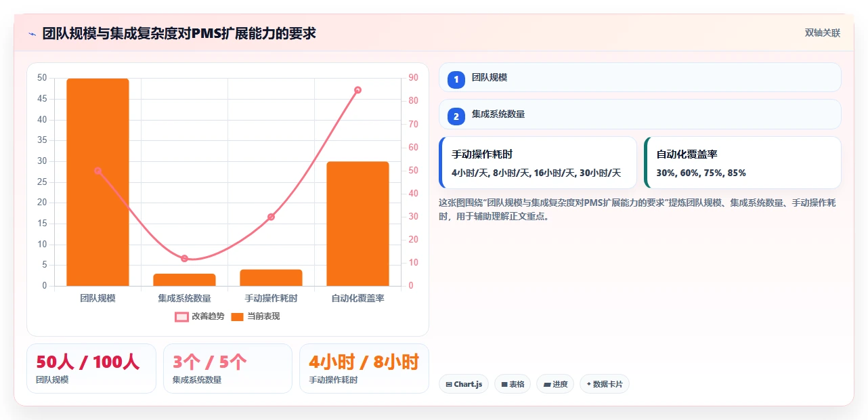The image size is (868, 420).
Task: Click the icon in the Chart.js tag
Action: point(449,384)
